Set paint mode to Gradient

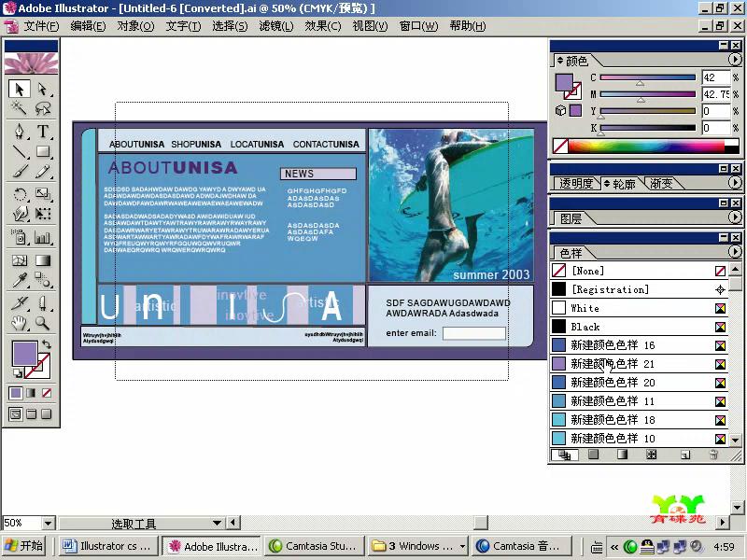31,393
